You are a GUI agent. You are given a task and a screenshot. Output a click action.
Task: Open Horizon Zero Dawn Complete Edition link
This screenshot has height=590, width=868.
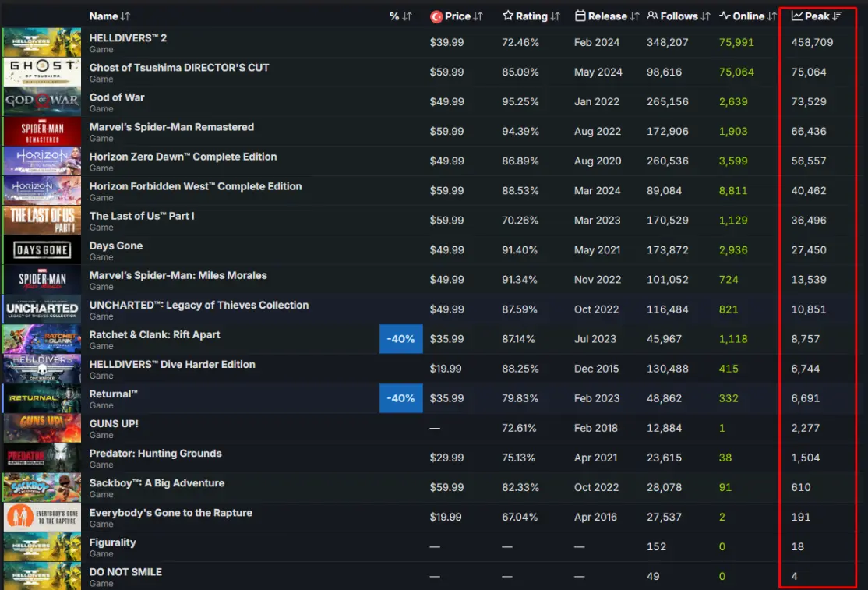[x=182, y=157]
